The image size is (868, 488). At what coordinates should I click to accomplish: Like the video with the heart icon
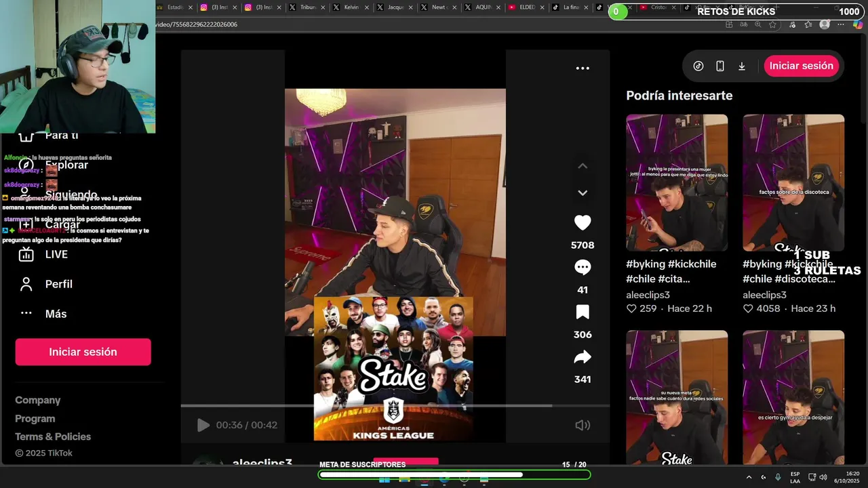coord(583,223)
